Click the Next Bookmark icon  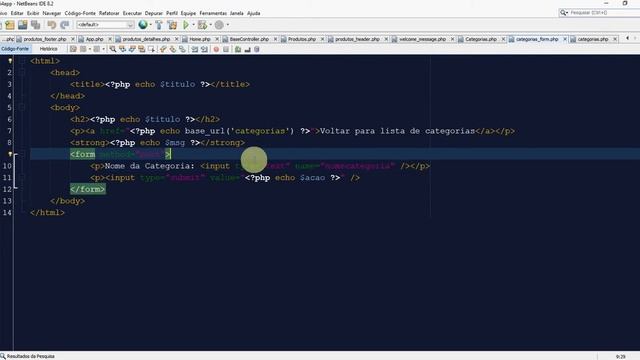click(173, 49)
